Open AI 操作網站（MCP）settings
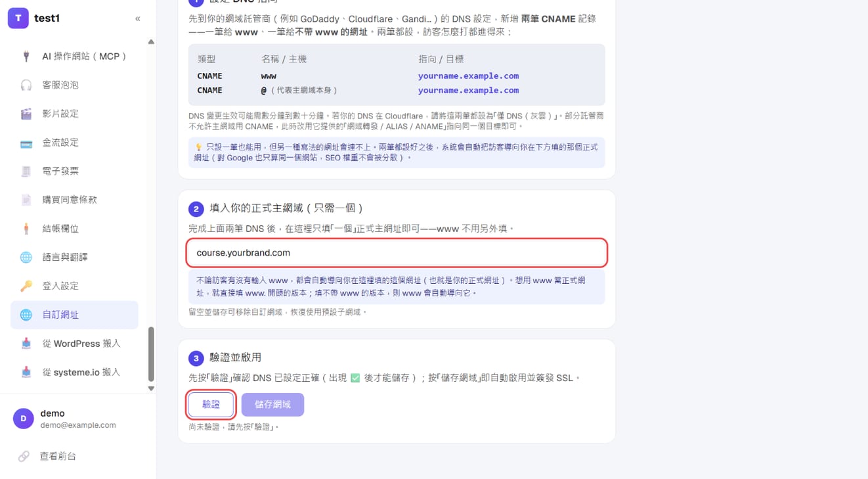This screenshot has width=868, height=479. [x=74, y=57]
